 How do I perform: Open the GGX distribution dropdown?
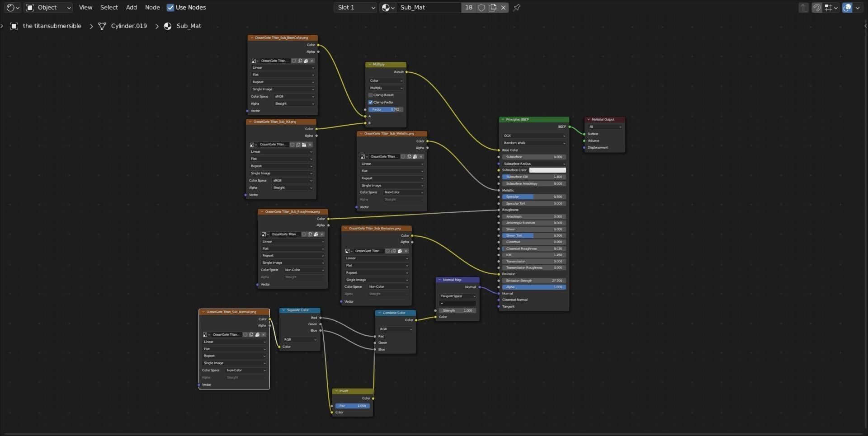pyautogui.click(x=534, y=136)
